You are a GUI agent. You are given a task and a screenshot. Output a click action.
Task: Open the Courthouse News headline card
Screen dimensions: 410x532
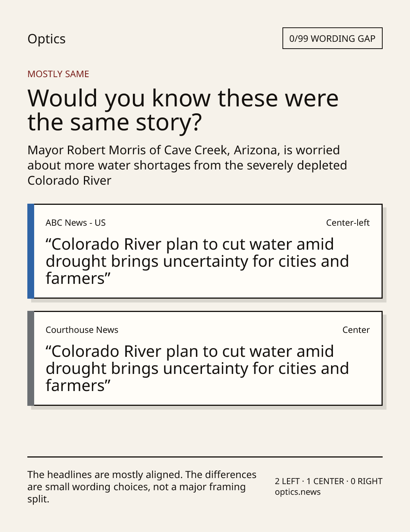click(205, 358)
